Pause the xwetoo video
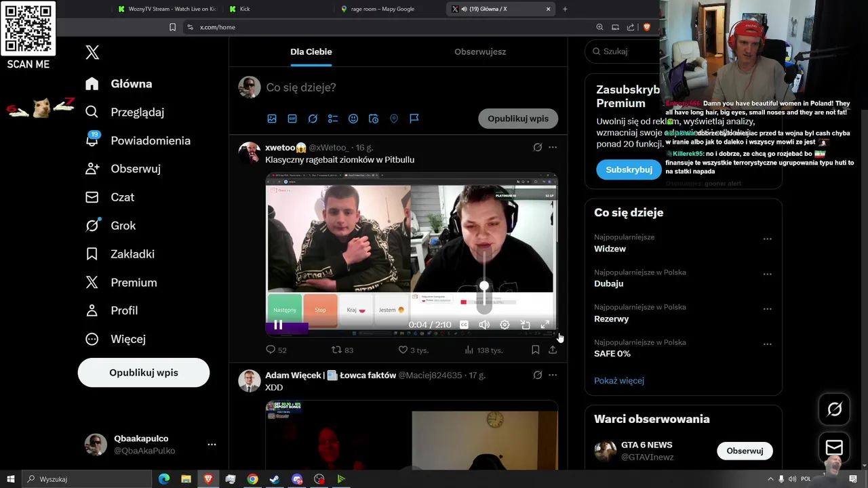 click(278, 325)
